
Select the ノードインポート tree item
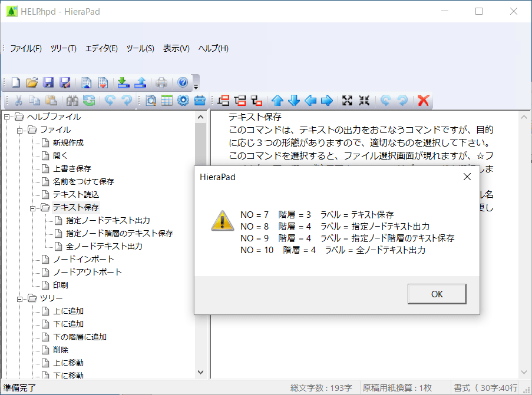tap(84, 259)
